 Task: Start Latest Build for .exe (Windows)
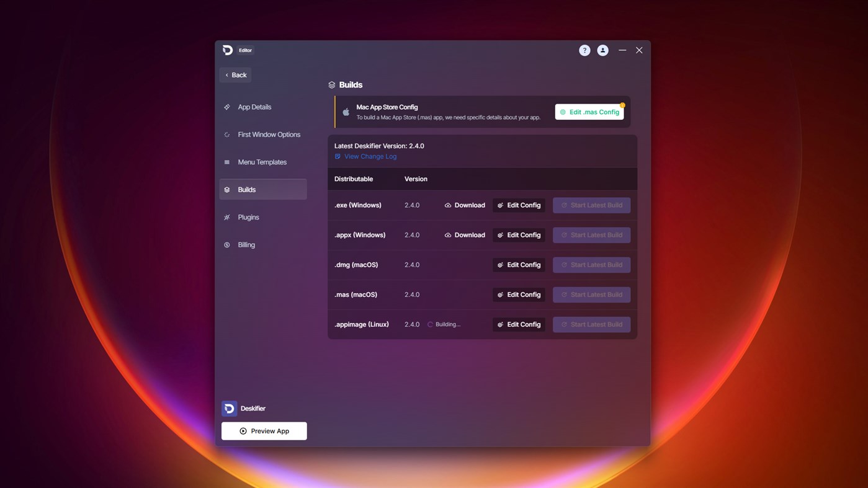pyautogui.click(x=591, y=205)
